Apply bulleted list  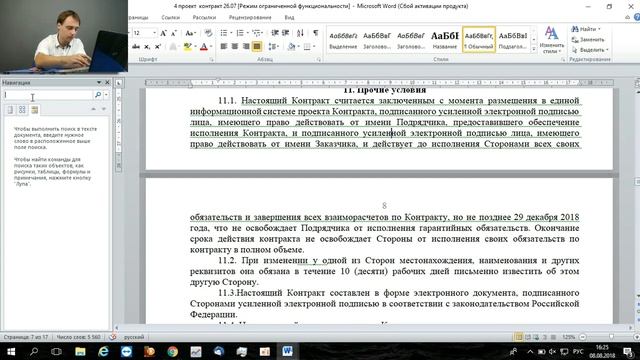(x=224, y=33)
